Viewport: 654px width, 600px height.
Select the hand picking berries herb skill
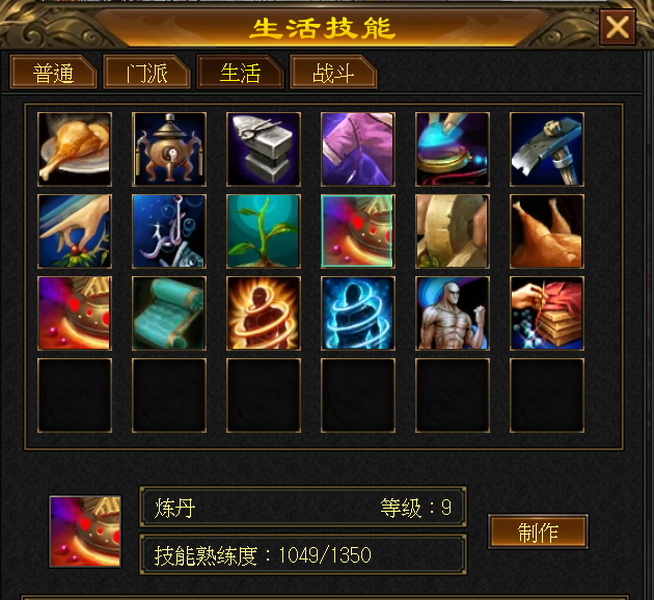click(x=75, y=231)
